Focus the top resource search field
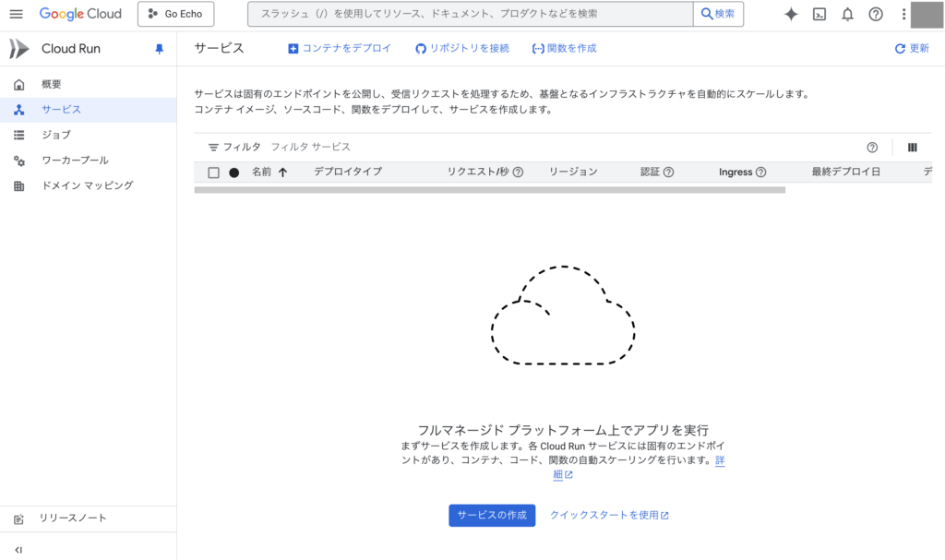Image resolution: width=945 pixels, height=560 pixels. [x=471, y=14]
